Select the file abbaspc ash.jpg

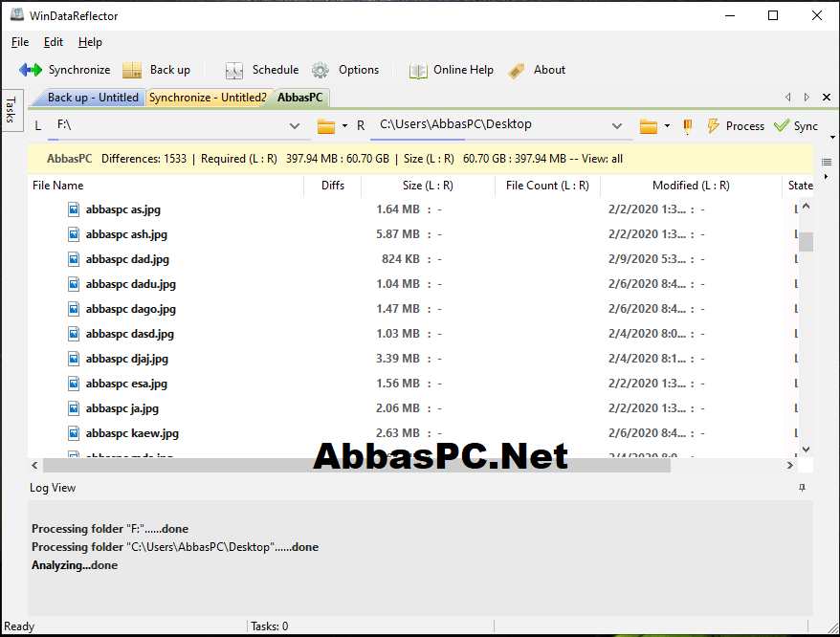[126, 234]
